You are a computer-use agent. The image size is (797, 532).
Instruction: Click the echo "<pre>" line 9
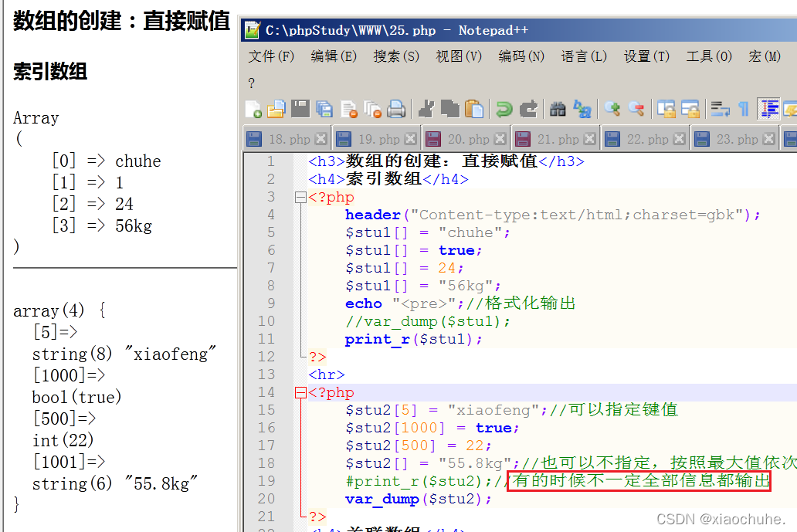[460, 303]
